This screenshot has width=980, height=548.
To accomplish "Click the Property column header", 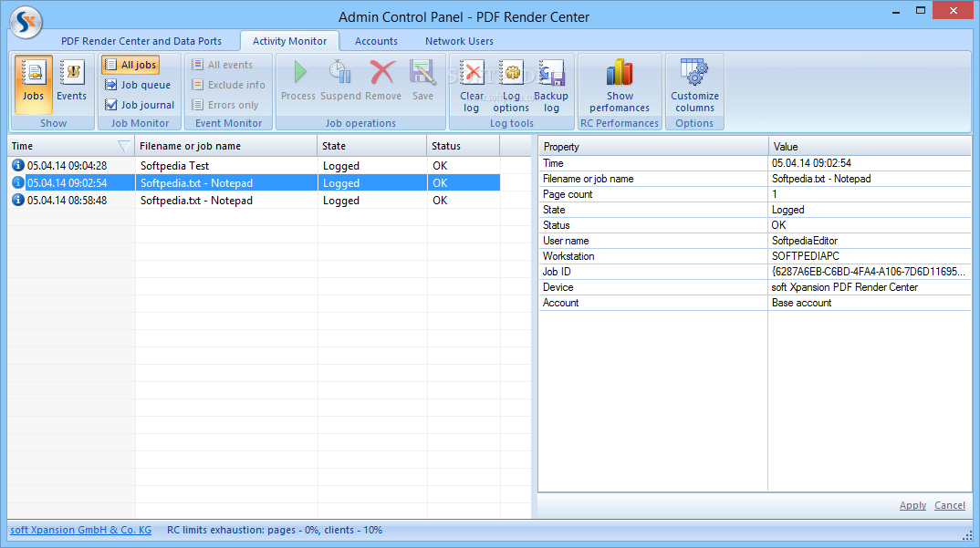I will (x=653, y=147).
